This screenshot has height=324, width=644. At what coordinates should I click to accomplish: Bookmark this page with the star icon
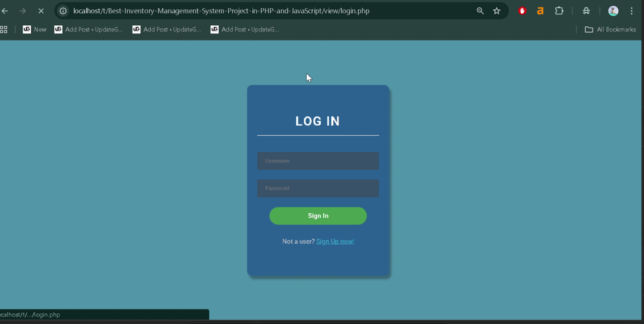click(497, 11)
